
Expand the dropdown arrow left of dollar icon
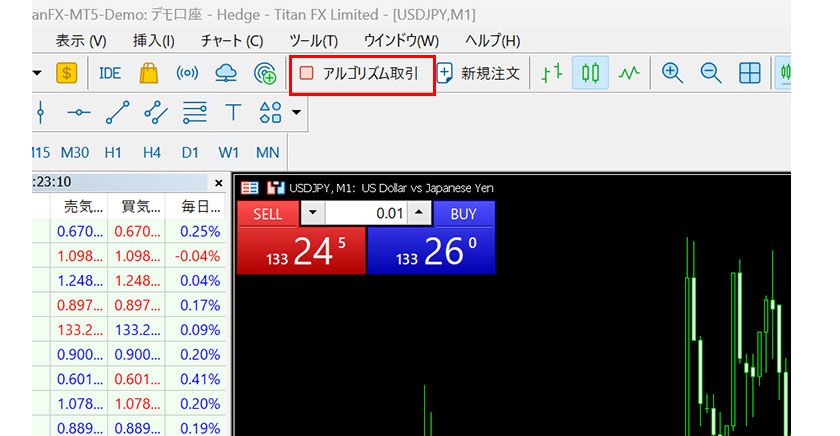point(37,73)
